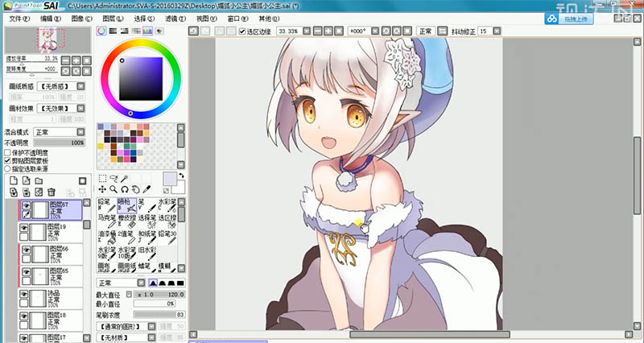Select the rectangular selection tool

coord(103,178)
